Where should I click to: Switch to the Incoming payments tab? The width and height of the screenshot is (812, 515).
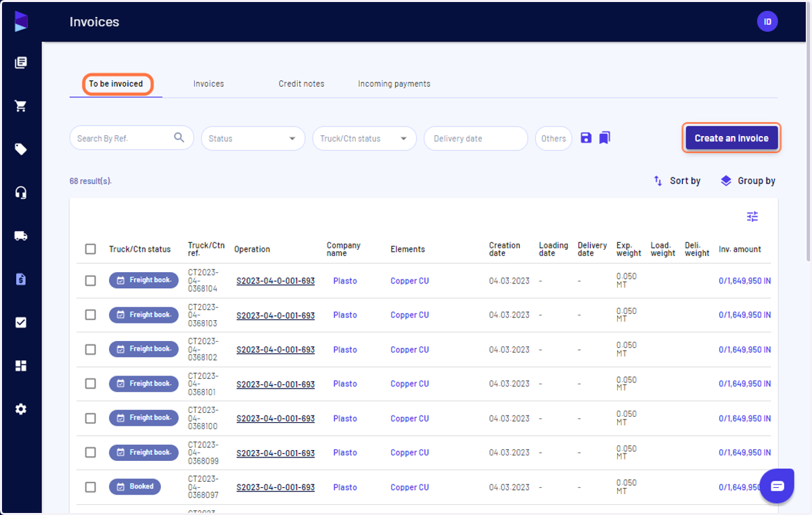click(394, 84)
